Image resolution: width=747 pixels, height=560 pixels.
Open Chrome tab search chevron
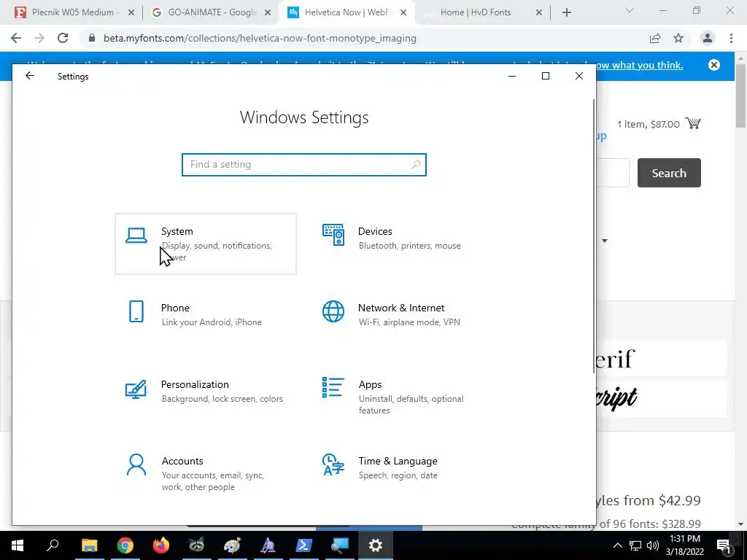pos(630,10)
